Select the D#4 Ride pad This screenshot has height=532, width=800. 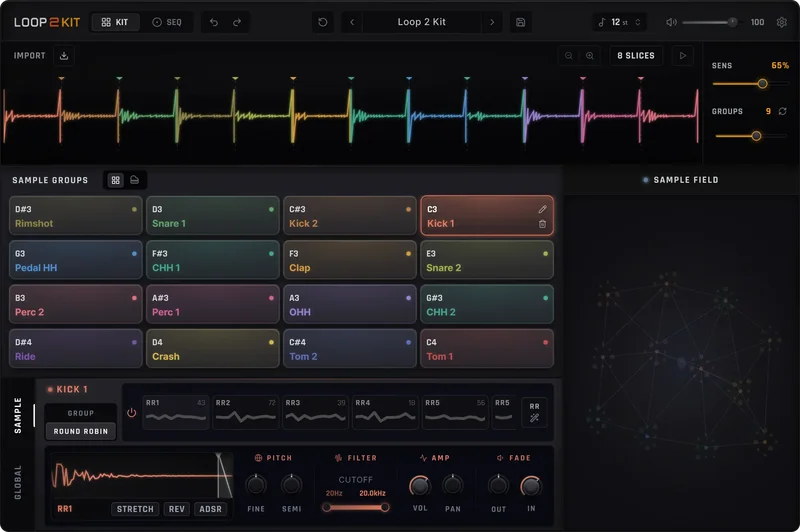click(76, 349)
